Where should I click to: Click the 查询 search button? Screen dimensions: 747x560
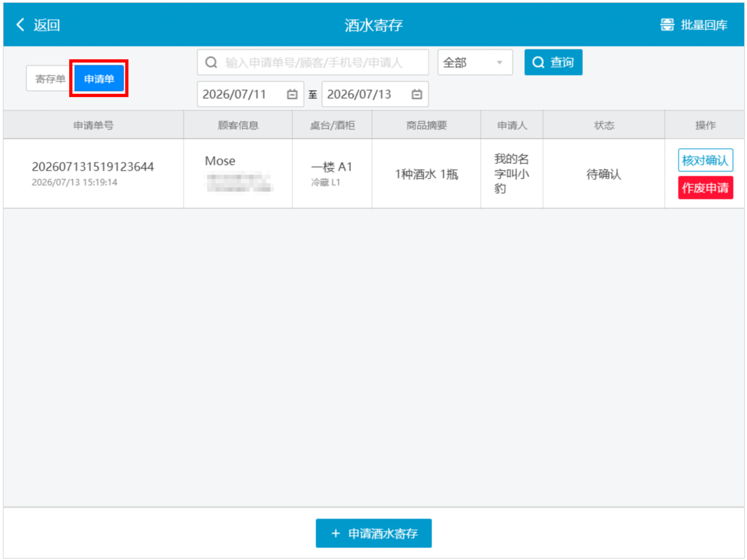click(553, 62)
